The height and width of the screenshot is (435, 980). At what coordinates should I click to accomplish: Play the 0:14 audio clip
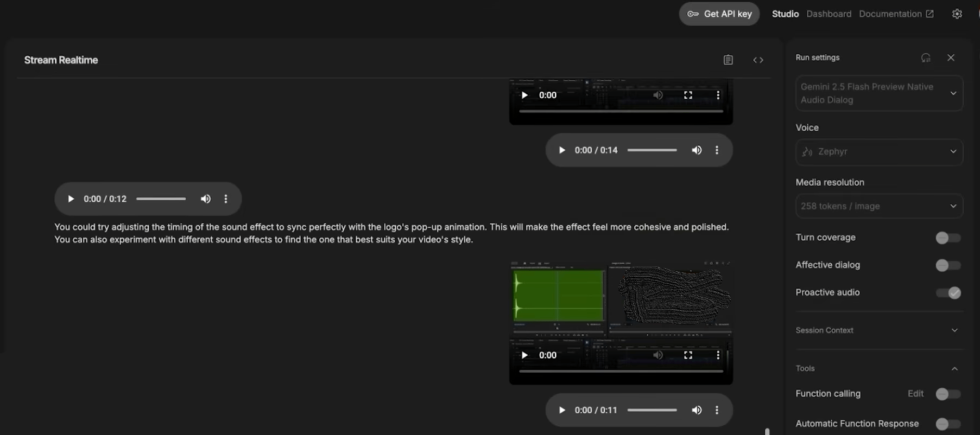[x=562, y=150]
